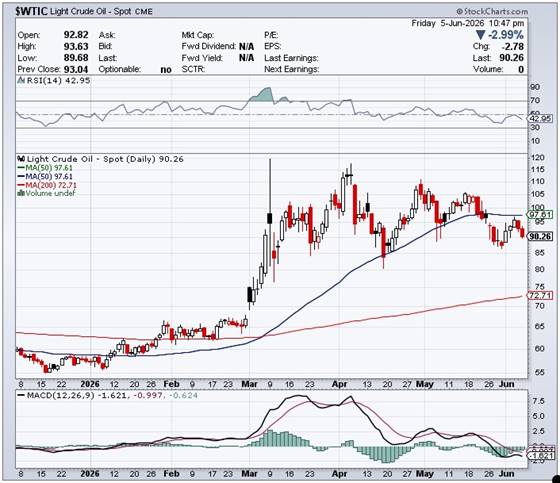Click the 72.71 MA(200) price tag on axis

point(540,295)
